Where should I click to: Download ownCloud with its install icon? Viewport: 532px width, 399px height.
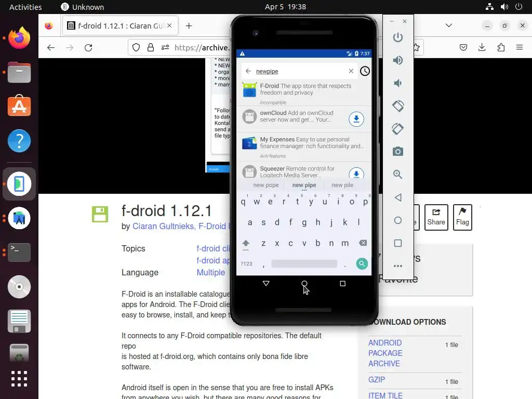click(356, 119)
